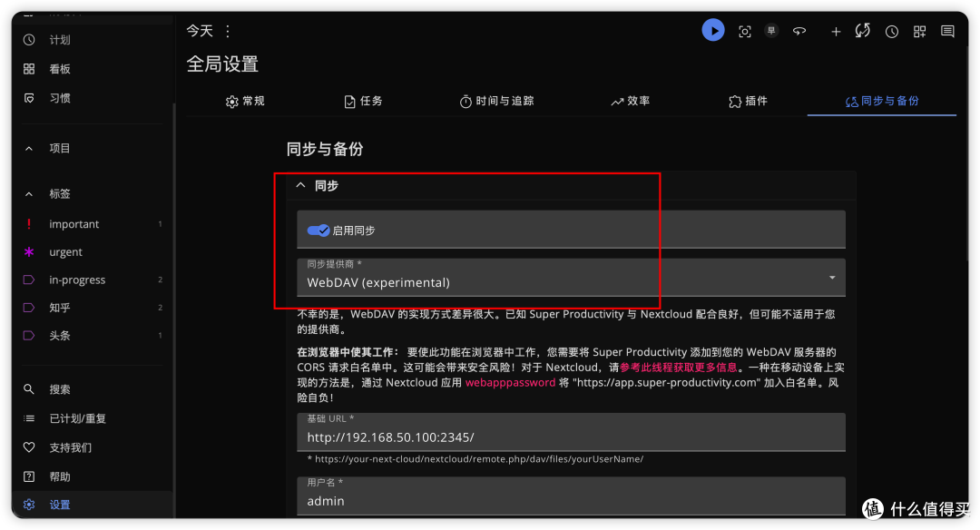The height and width of the screenshot is (530, 980).
Task: Open 搜索 search in sidebar
Action: click(x=93, y=389)
